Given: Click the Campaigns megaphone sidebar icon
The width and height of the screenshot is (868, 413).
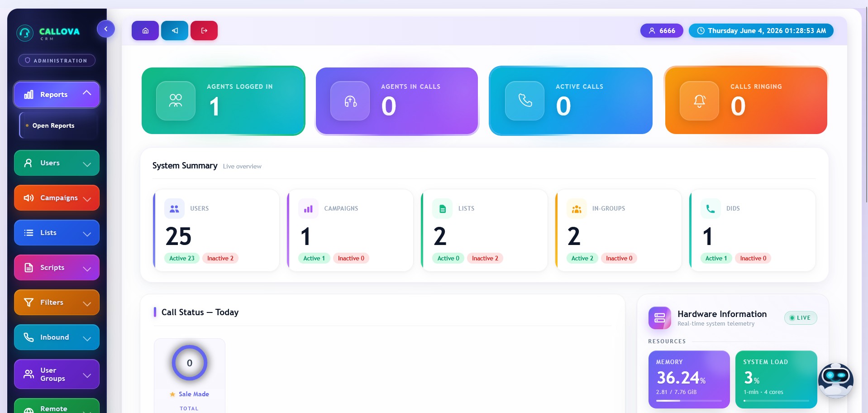Looking at the screenshot, I should pos(29,198).
